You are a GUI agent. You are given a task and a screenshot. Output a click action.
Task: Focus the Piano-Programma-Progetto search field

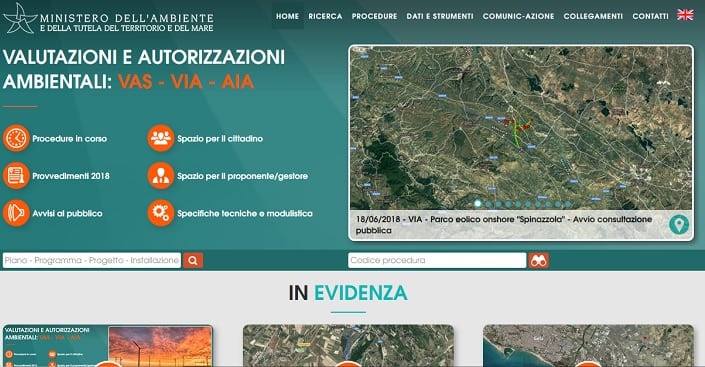(92, 260)
